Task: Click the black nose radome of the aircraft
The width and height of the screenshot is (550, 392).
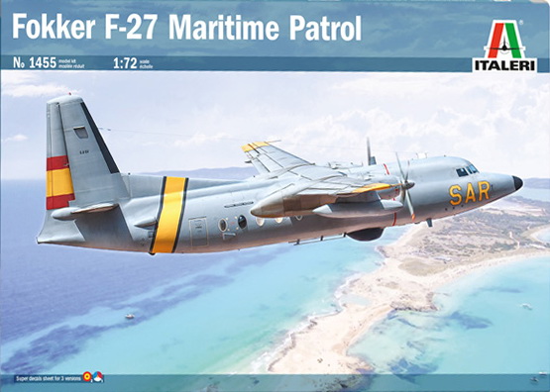Action: coord(517,183)
